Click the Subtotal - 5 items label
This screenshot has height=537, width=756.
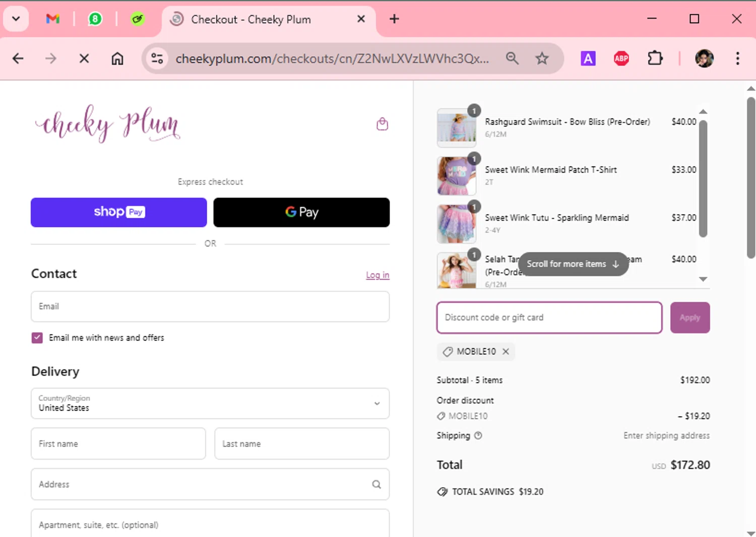pyautogui.click(x=470, y=380)
